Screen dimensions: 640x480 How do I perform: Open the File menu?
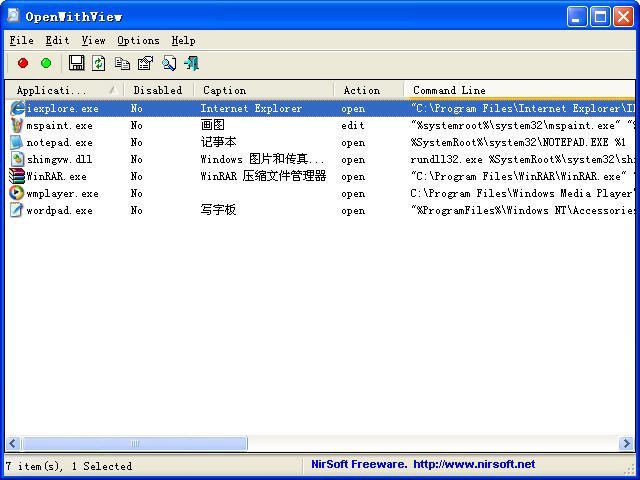tap(21, 41)
